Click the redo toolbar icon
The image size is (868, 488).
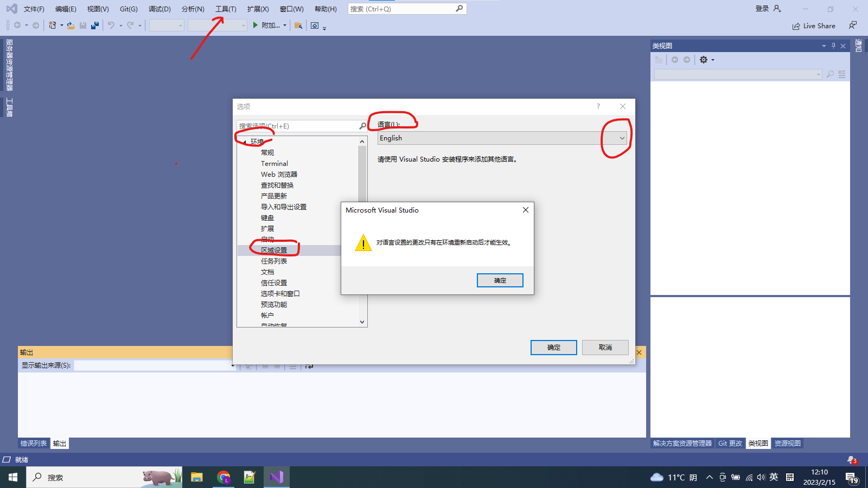[x=130, y=25]
